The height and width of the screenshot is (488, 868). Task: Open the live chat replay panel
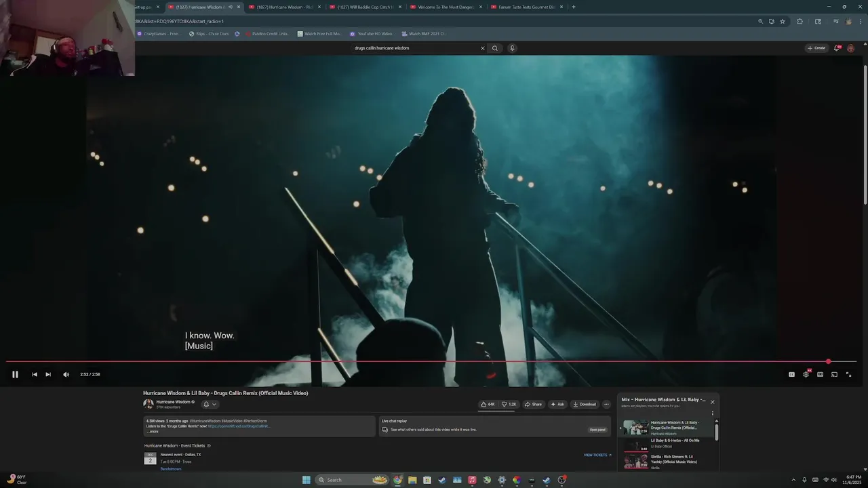coord(597,430)
